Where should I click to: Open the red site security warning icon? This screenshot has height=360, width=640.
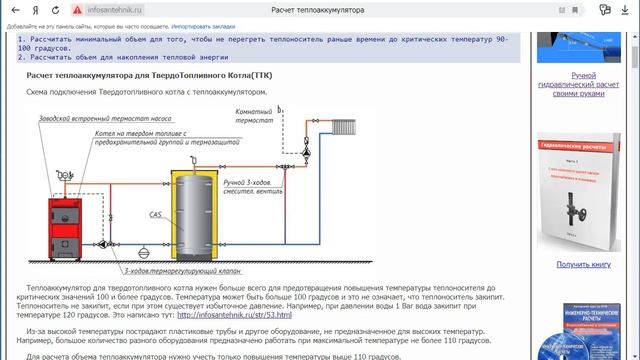point(78,10)
